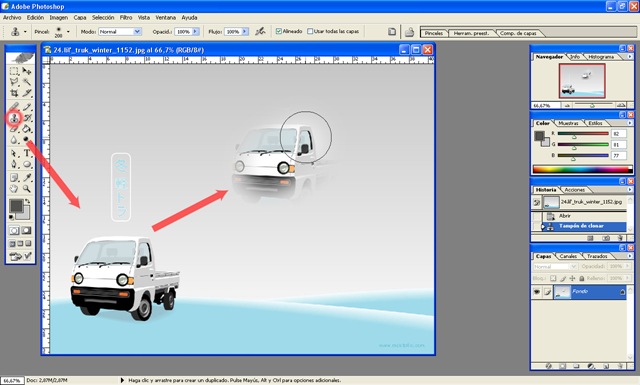Switch to the Canales tab

click(x=568, y=256)
